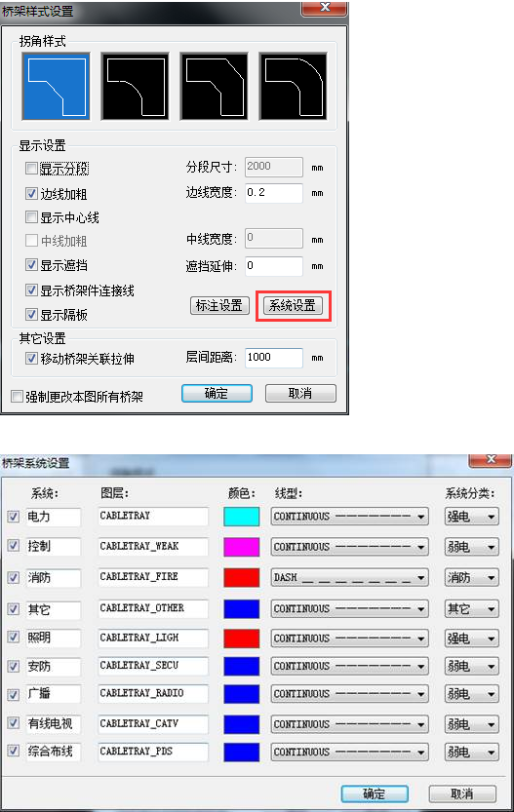The height and width of the screenshot is (812, 514).
Task: Open the 强电 category dropdown for 照明
Action: click(471, 638)
